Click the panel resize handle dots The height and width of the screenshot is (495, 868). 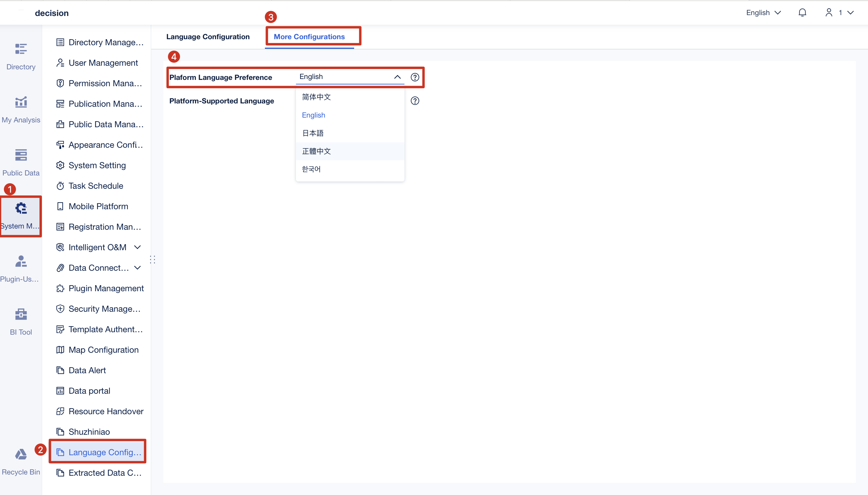(x=152, y=259)
